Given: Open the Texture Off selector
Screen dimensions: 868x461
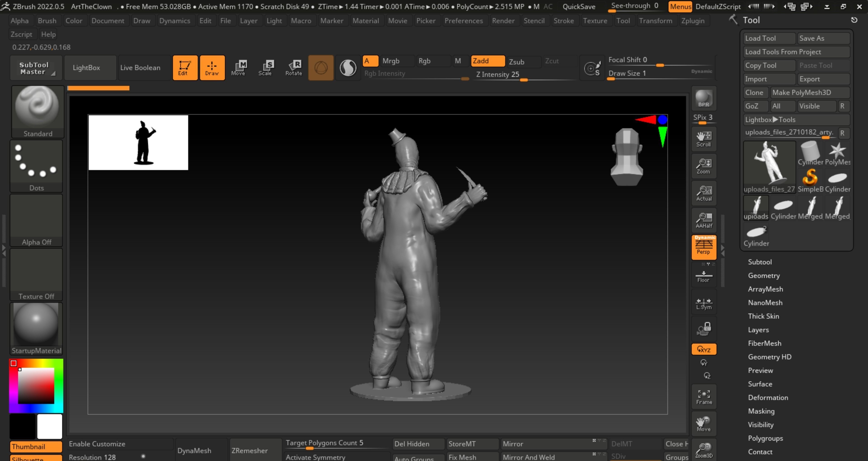Looking at the screenshot, I should click(36, 275).
